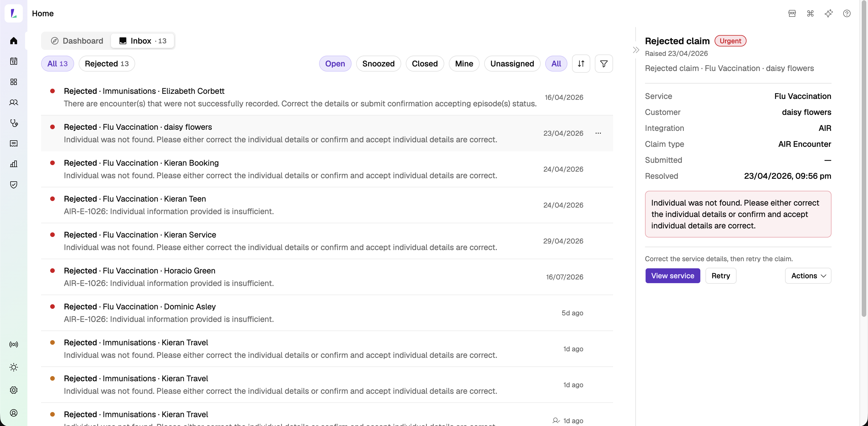Viewport: 868px width, 426px height.
Task: Switch to the Inbox tab
Action: pos(143,41)
